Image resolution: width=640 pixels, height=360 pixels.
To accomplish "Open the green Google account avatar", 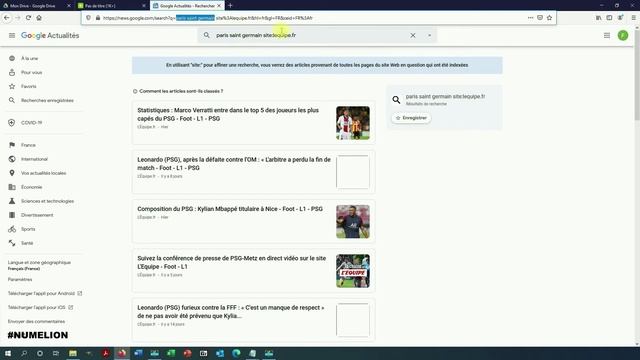I will tap(623, 36).
